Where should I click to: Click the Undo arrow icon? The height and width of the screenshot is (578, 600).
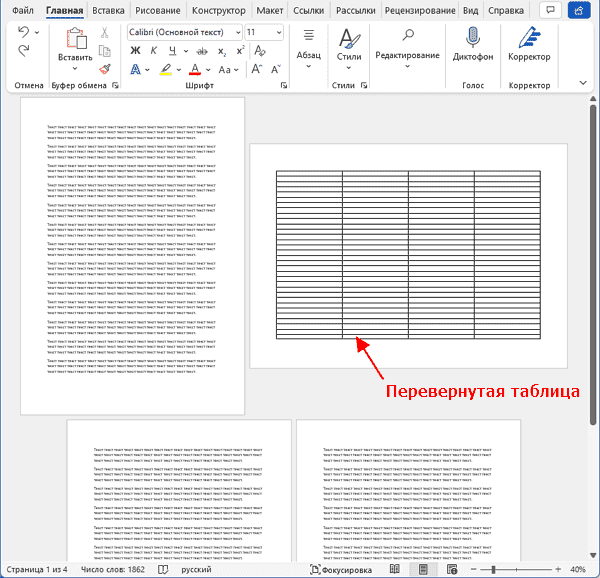tap(25, 33)
